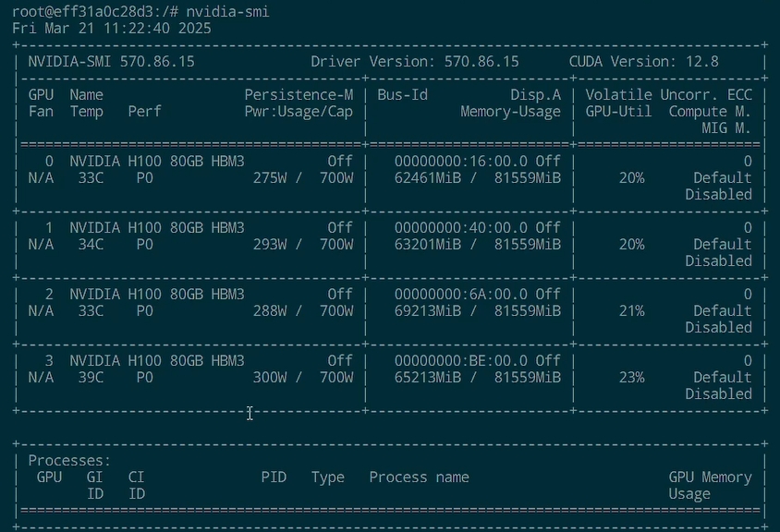Click the Pwr:Usage/Cap column header

click(x=299, y=112)
